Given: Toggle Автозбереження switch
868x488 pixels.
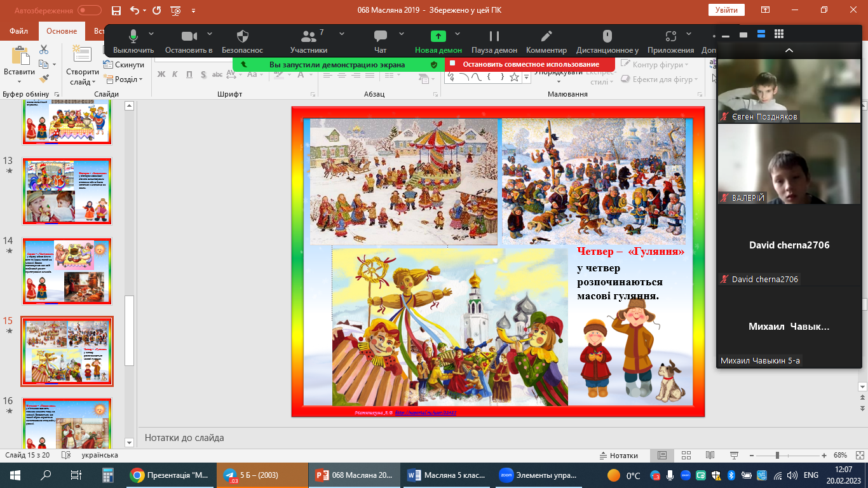Looking at the screenshot, I should click(89, 11).
